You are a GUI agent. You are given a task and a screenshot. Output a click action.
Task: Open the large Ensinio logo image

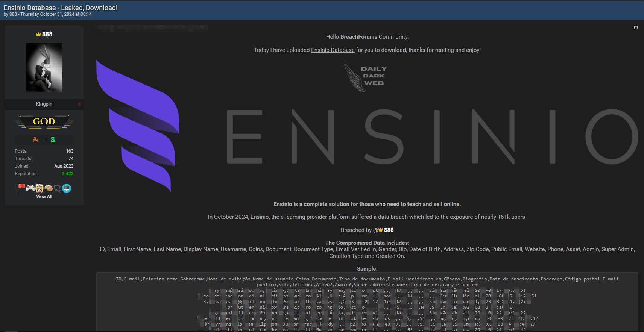coord(367,126)
